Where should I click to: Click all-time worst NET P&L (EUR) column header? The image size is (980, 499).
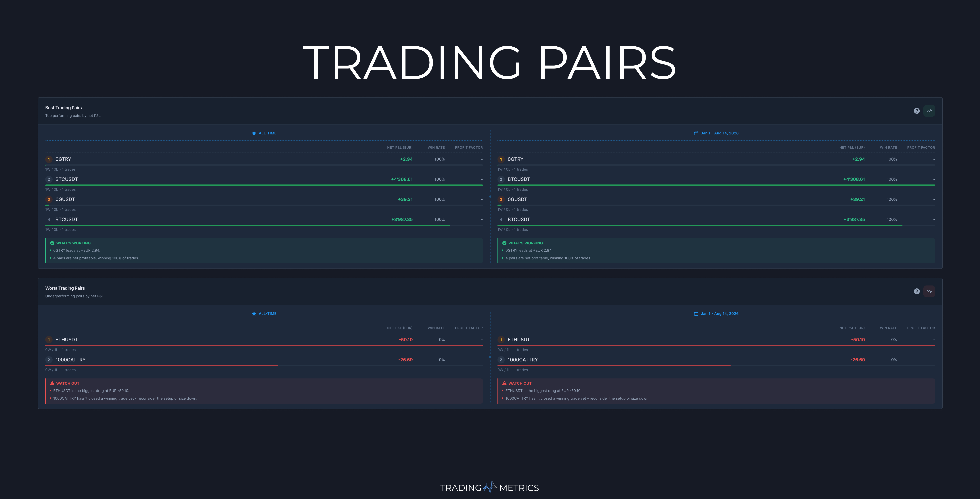(x=399, y=328)
